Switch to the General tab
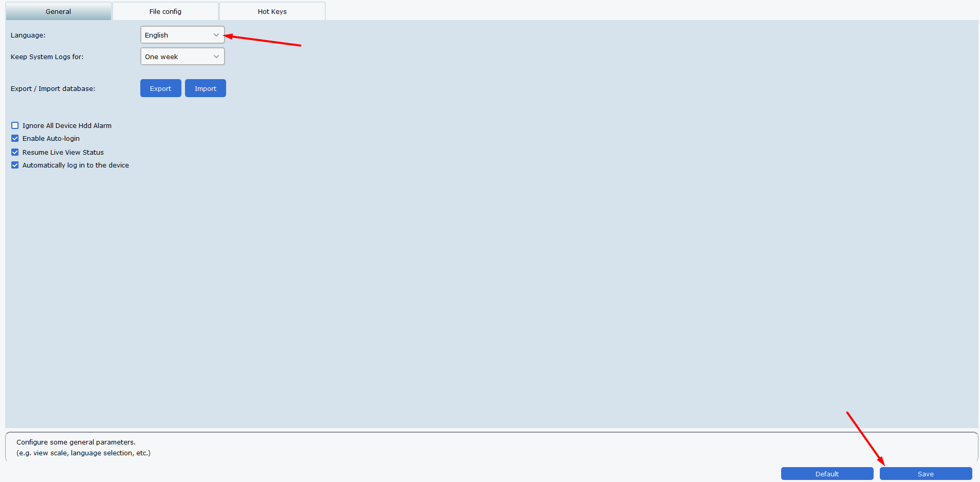Screen dimensions: 980x482 coord(59,11)
